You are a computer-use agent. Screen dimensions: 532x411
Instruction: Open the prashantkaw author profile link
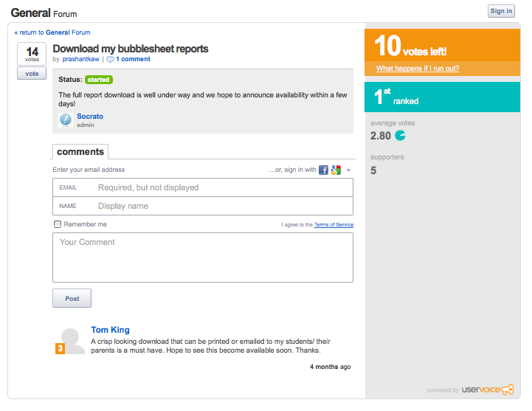pyautogui.click(x=80, y=59)
